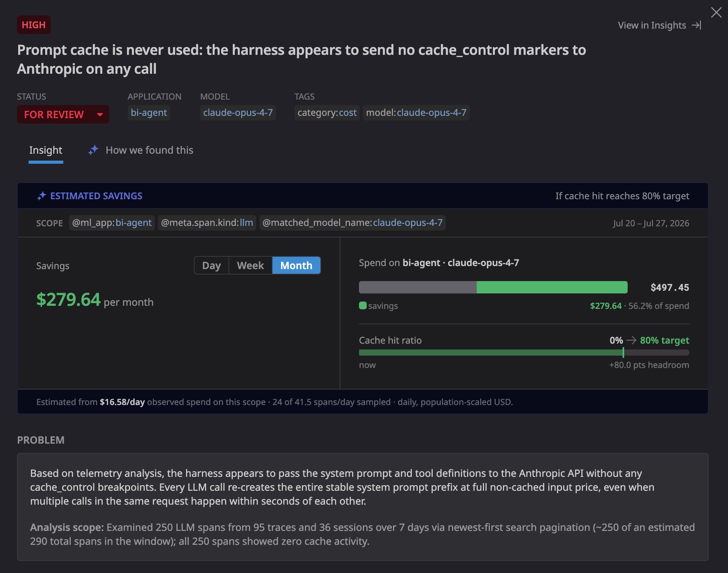Switch to the How we found this tab
Screen dimensions: 728x573
(x=141, y=150)
